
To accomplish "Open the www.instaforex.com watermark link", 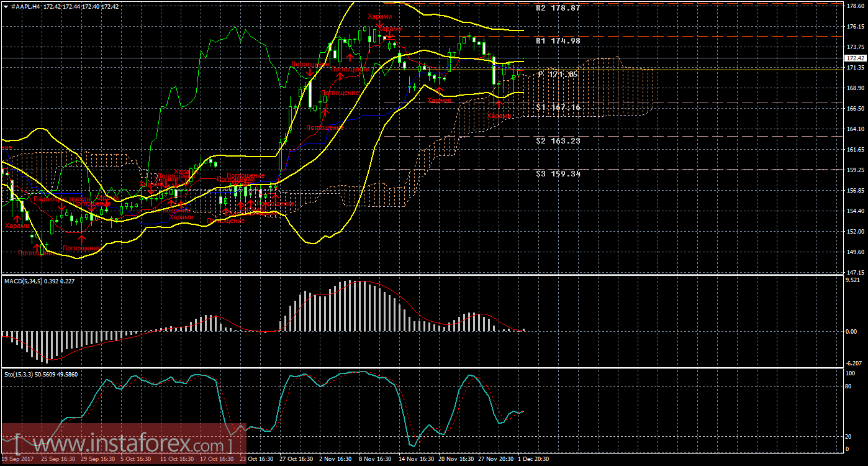I will pyautogui.click(x=124, y=445).
